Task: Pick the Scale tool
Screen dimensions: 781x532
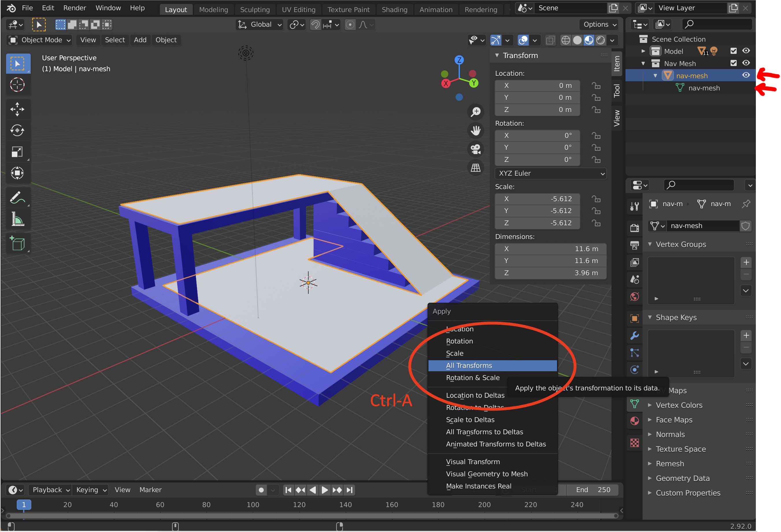Action: point(17,152)
